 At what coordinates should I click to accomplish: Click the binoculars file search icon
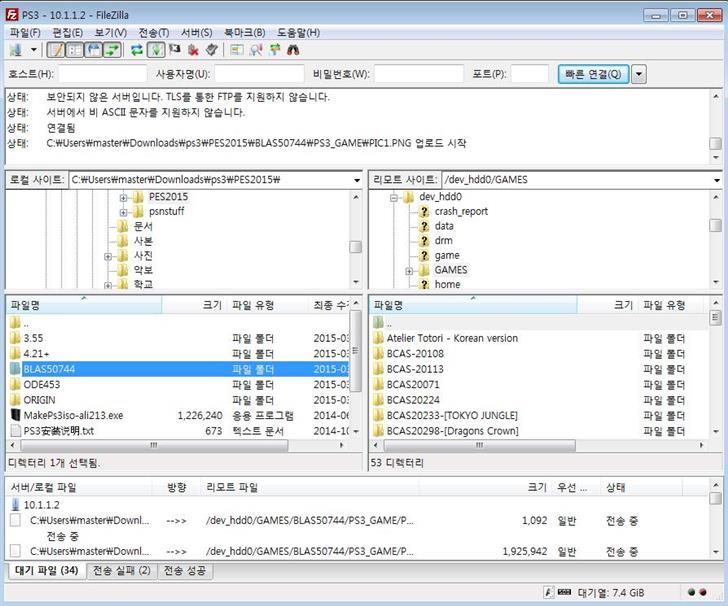point(293,49)
